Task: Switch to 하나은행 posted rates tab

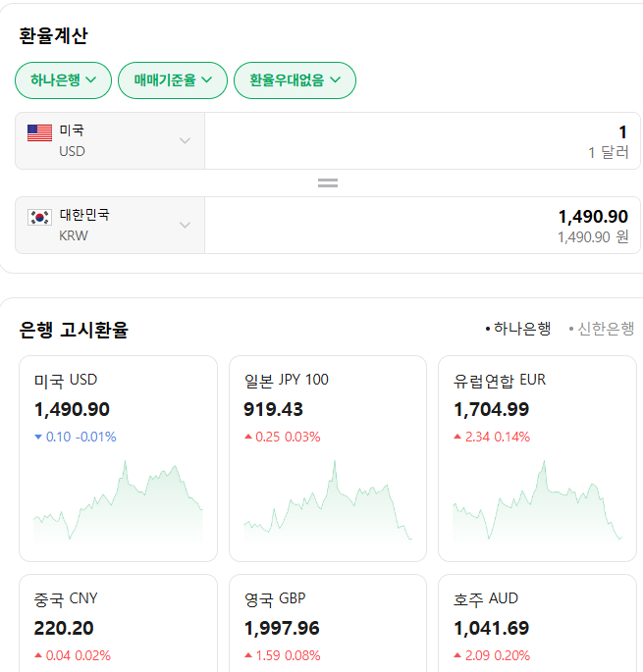Action: pyautogui.click(x=518, y=329)
